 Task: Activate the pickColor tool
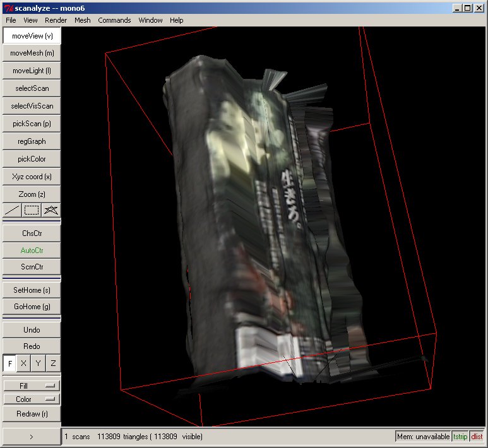[x=32, y=159]
